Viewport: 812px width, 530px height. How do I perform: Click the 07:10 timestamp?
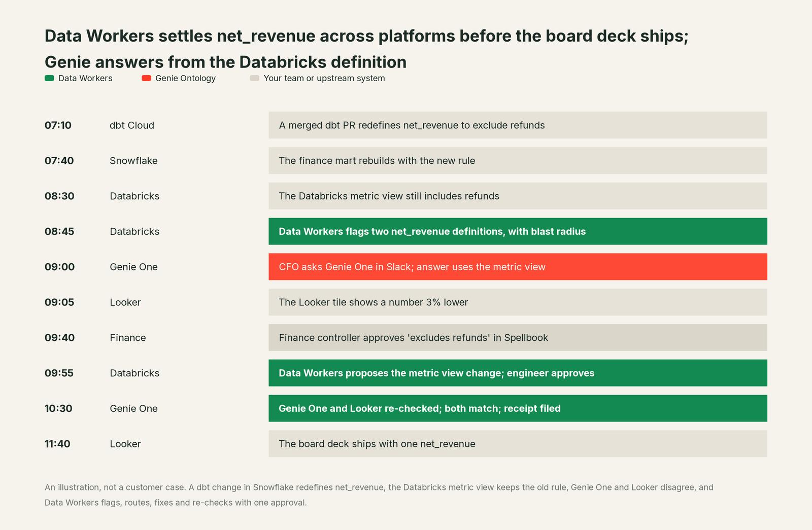tap(58, 125)
